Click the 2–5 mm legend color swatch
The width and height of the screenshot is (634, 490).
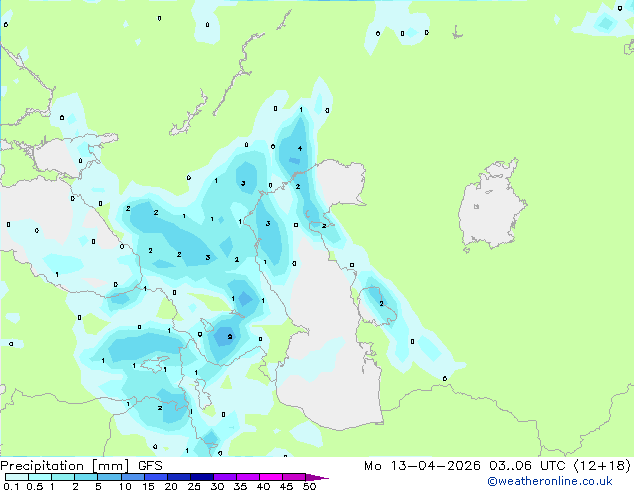point(86,477)
